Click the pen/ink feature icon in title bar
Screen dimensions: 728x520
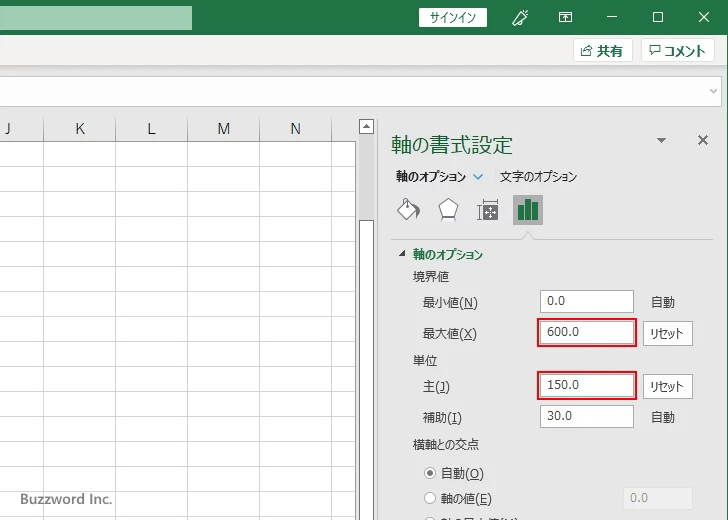520,18
